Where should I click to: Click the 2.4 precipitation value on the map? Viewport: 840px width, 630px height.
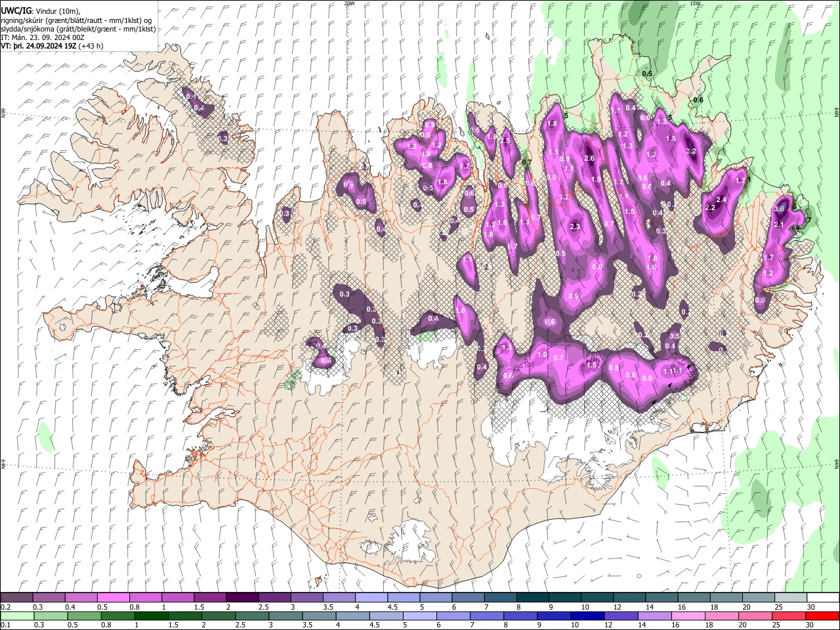coord(721,199)
